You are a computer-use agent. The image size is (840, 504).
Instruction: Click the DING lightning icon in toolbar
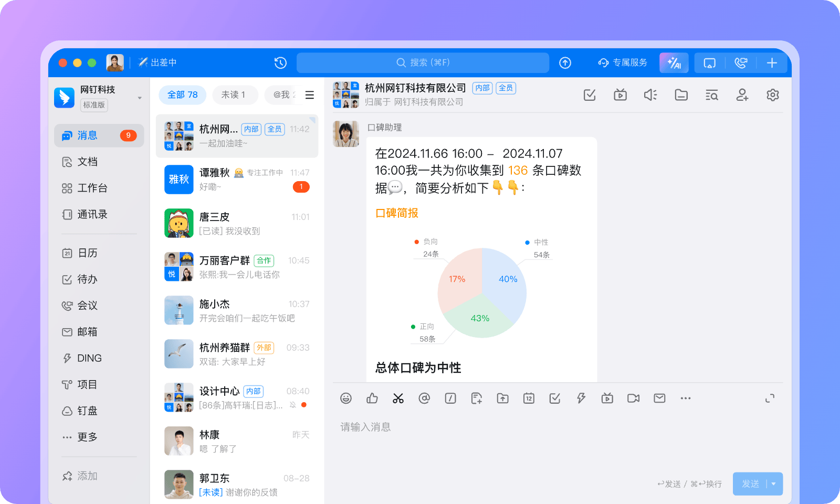581,398
